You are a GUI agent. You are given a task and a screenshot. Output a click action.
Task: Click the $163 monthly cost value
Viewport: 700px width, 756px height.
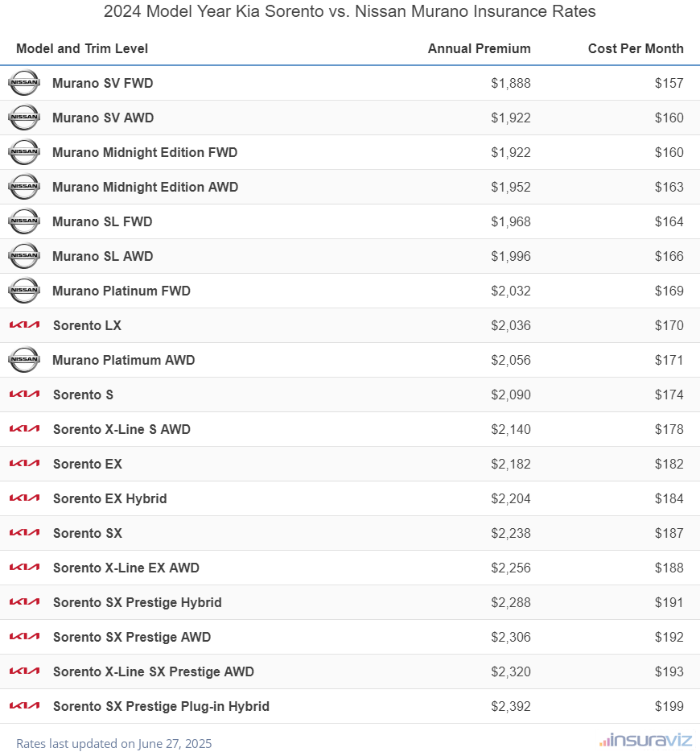tap(669, 187)
